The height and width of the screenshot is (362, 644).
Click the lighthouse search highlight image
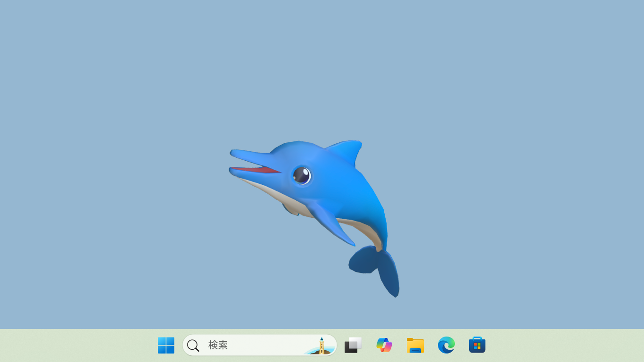(320, 346)
